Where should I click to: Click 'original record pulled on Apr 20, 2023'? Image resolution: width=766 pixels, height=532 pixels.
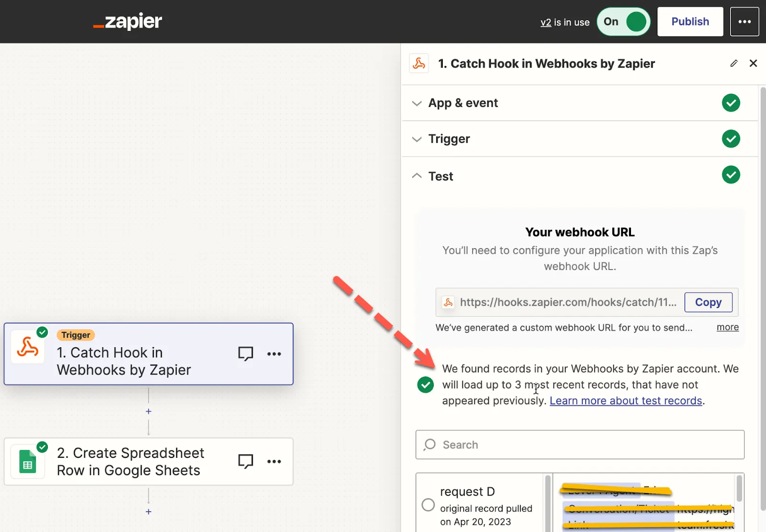pyautogui.click(x=486, y=515)
